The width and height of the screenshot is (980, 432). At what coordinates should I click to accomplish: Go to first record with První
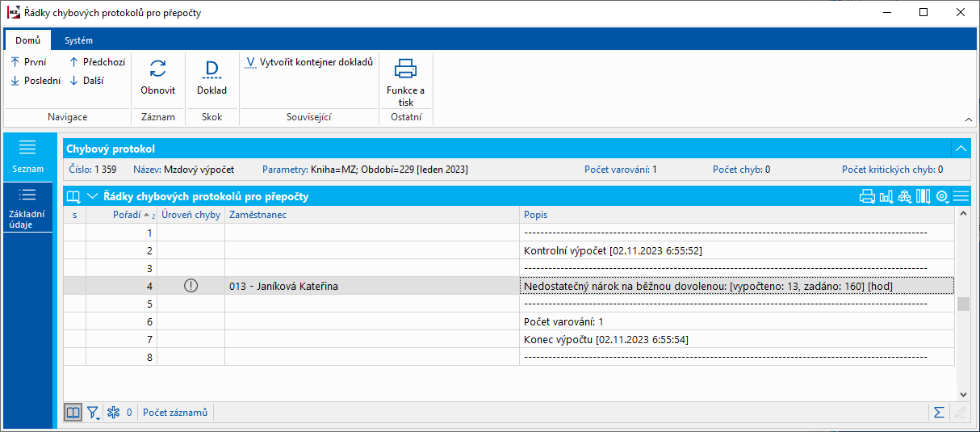point(28,61)
